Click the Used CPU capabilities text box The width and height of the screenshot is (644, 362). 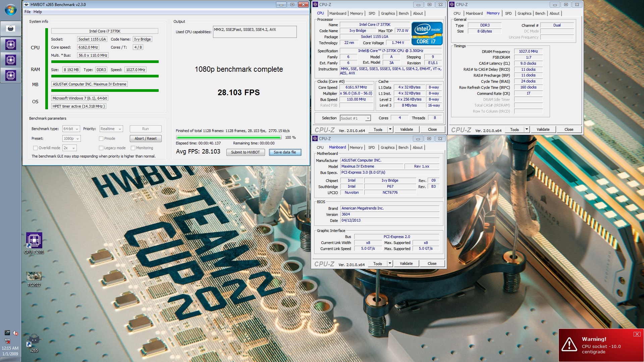coord(255,32)
